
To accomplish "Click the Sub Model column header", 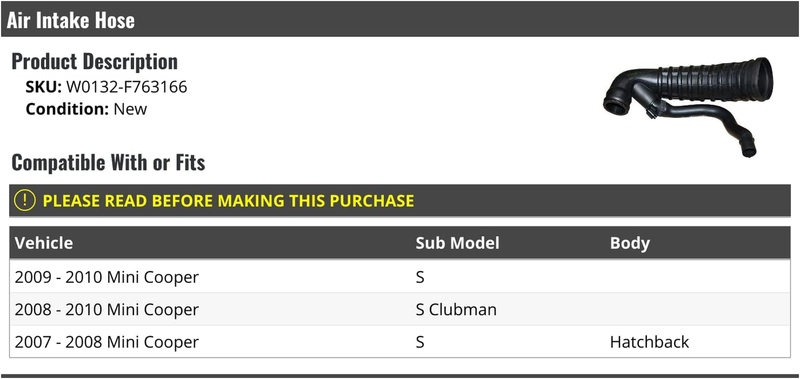I will coord(457,243).
